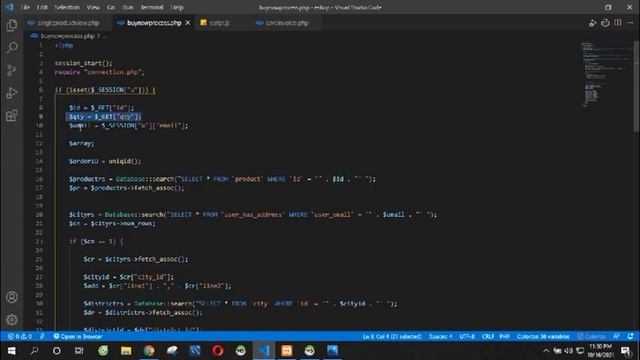The height and width of the screenshot is (360, 640).
Task: Click the if ($cn == 1) line
Action: point(96,242)
